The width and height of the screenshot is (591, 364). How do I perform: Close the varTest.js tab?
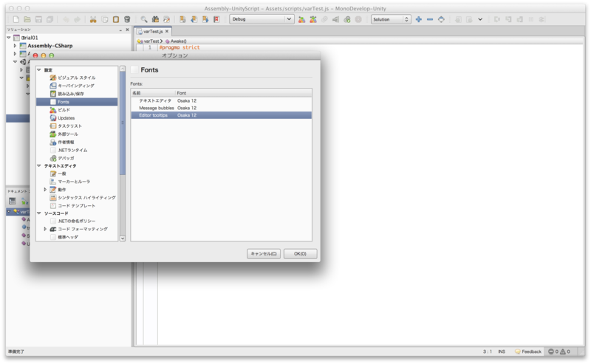coord(167,31)
